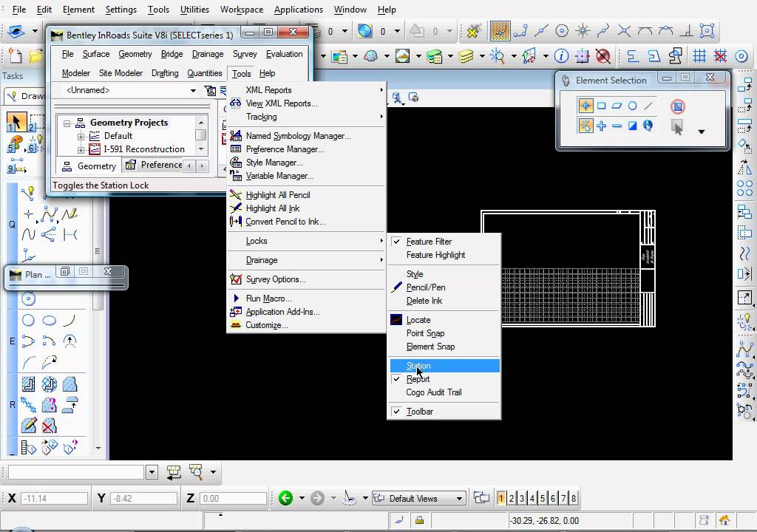This screenshot has width=757, height=532.
Task: Open the XML Reports submenu
Action: pos(307,90)
